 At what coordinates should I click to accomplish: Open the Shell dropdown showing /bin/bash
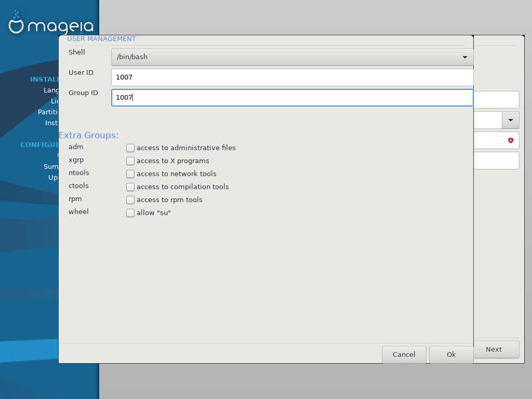pos(292,57)
